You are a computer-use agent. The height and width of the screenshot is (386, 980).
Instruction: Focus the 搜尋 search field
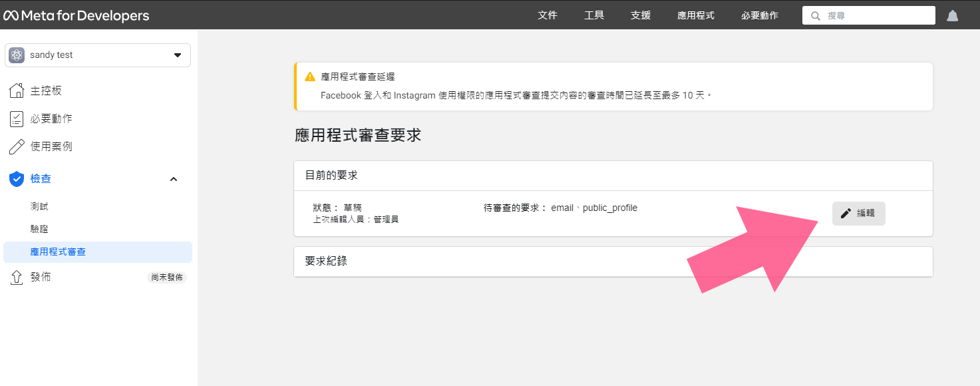pyautogui.click(x=868, y=15)
